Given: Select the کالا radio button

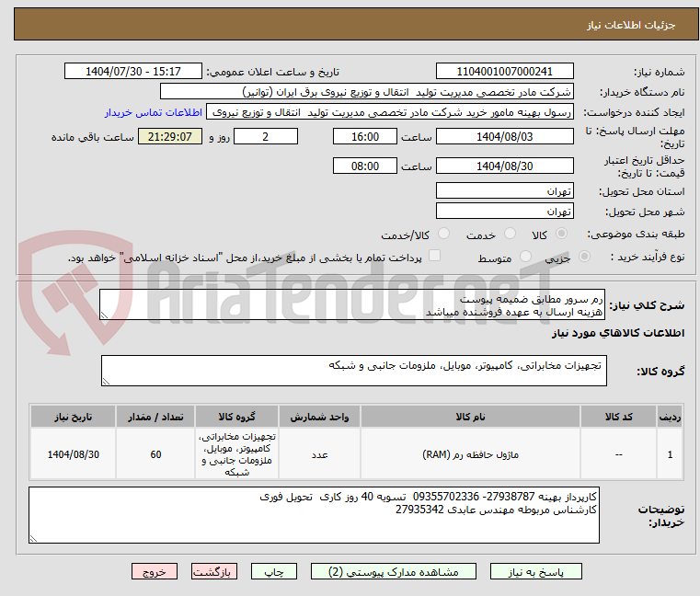Looking at the screenshot, I should click(x=562, y=234).
